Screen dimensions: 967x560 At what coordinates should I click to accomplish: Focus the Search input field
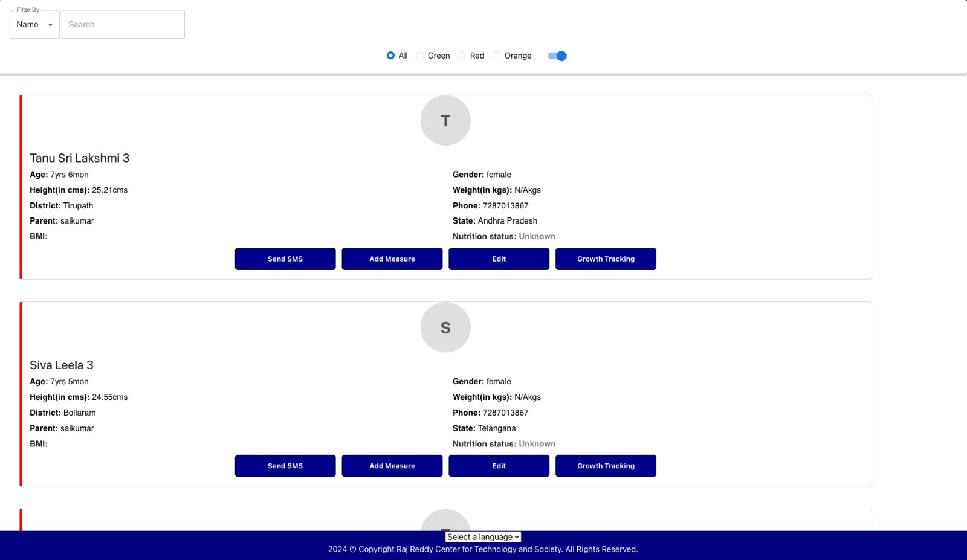pos(123,25)
